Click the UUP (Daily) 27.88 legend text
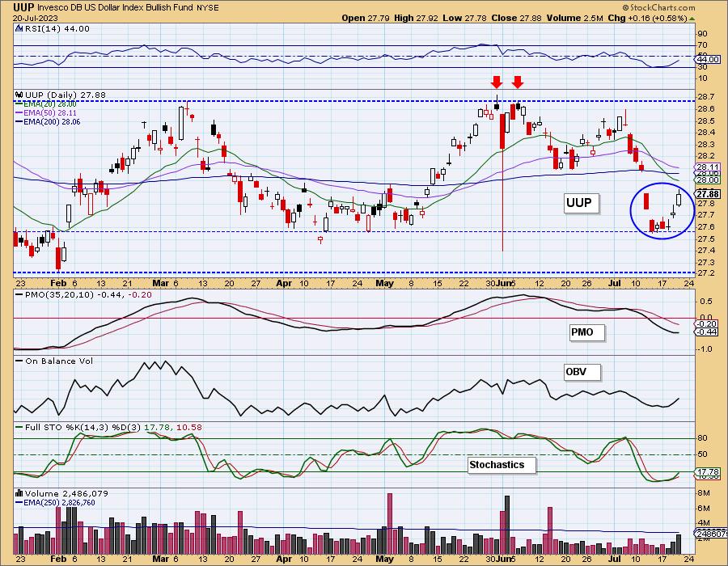 click(x=66, y=95)
